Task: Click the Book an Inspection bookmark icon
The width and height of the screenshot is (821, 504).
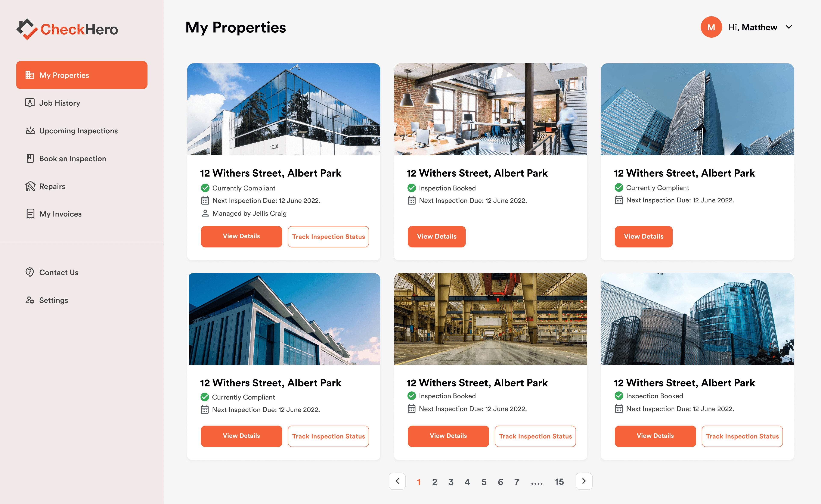Action: [30, 158]
